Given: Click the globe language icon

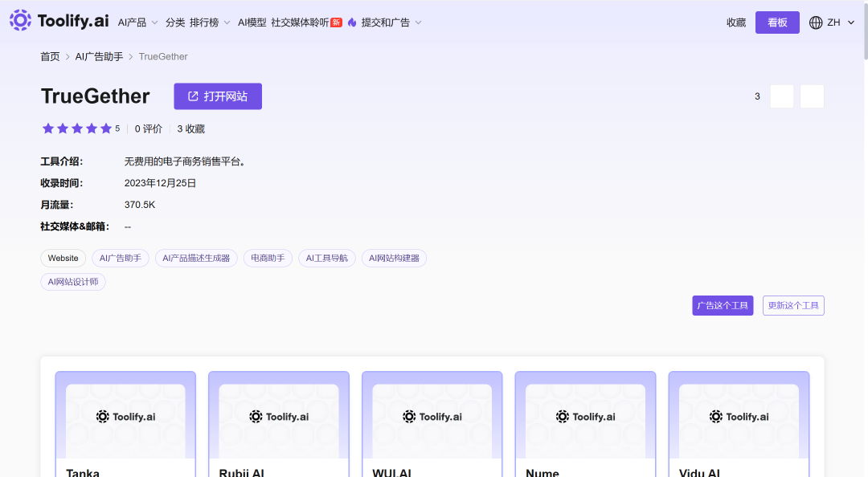Looking at the screenshot, I should click(816, 22).
